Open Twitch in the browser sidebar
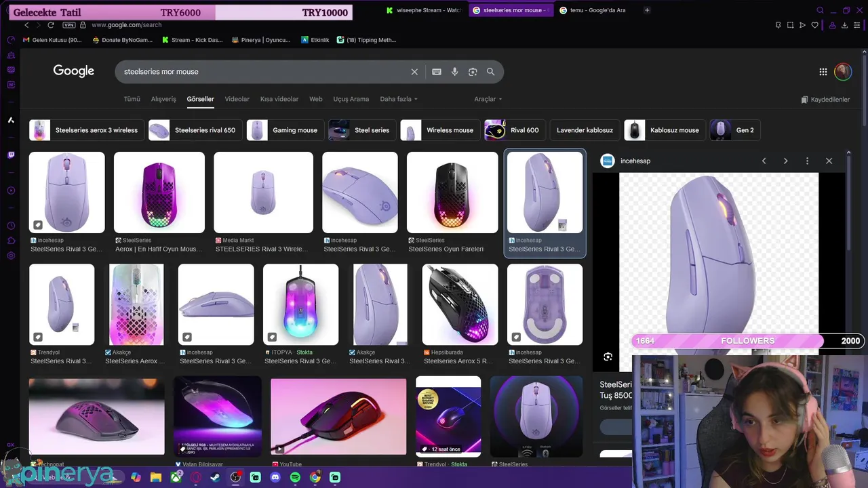The width and height of the screenshot is (868, 488). tap(11, 155)
